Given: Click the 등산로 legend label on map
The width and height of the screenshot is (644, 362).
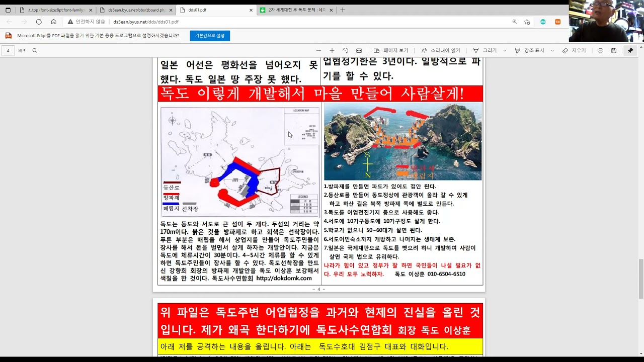Looking at the screenshot, I should [171, 188].
